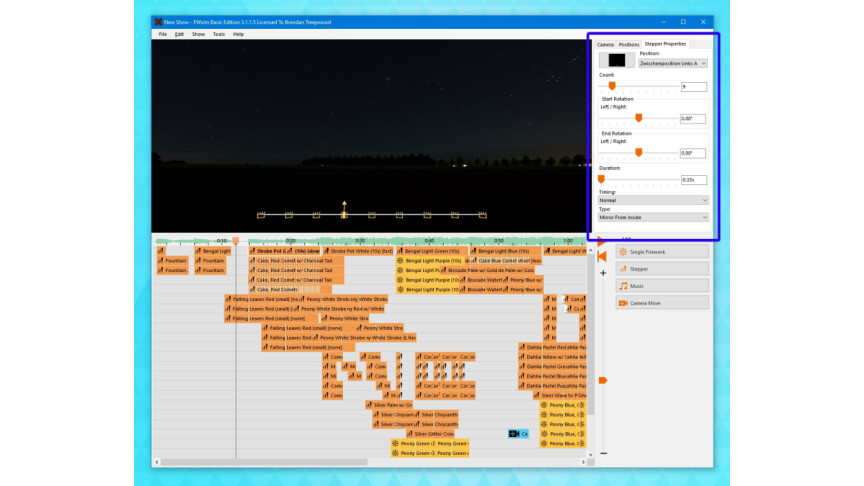Screen dimensions: 864x486
Task: Jump playback to start with rewind icon
Action: [x=602, y=256]
